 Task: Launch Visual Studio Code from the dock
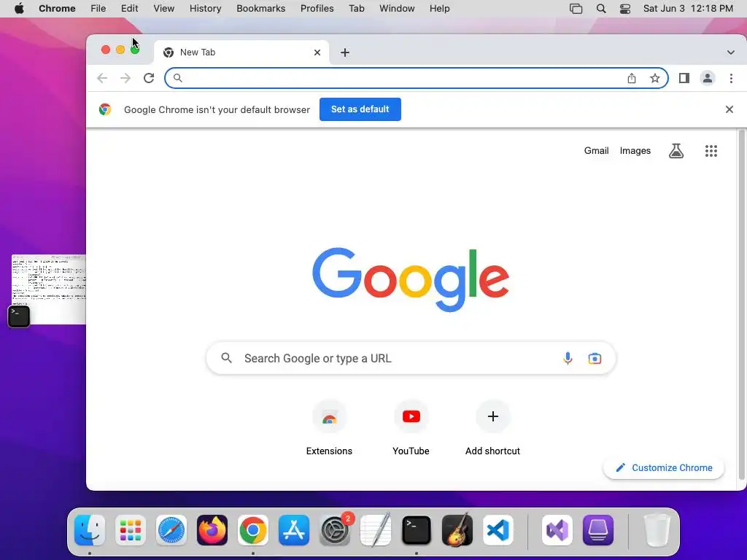coord(498,530)
